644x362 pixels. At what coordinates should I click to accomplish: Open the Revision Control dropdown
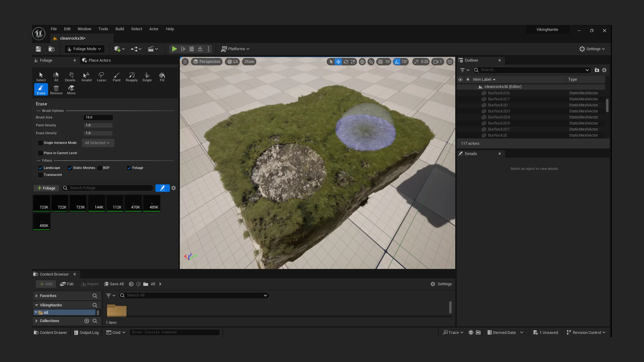(586, 332)
